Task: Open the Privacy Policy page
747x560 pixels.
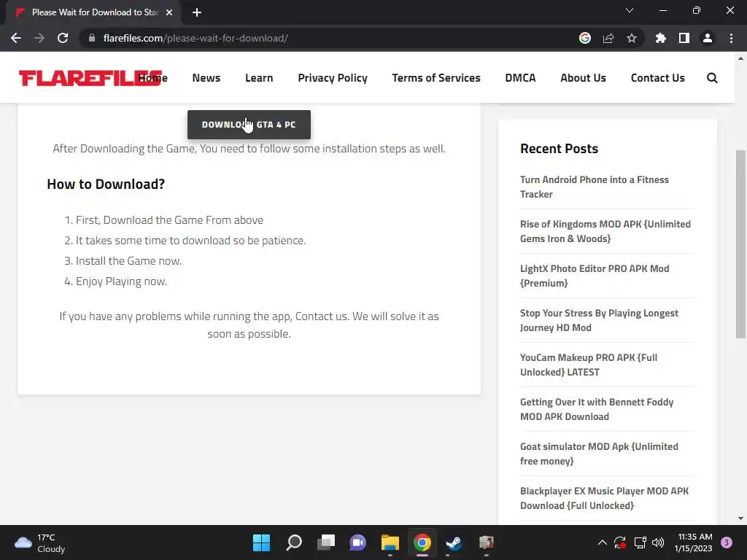Action: 333,77
